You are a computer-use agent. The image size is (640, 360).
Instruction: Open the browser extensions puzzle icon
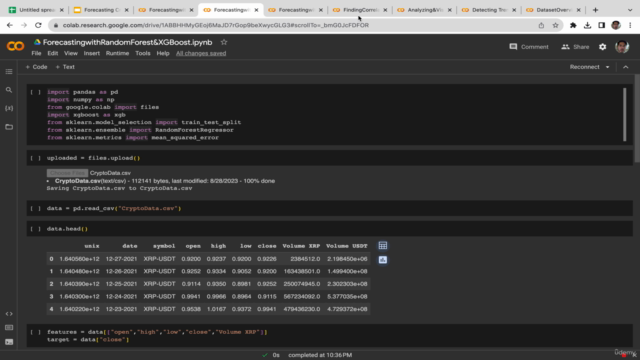(573, 25)
